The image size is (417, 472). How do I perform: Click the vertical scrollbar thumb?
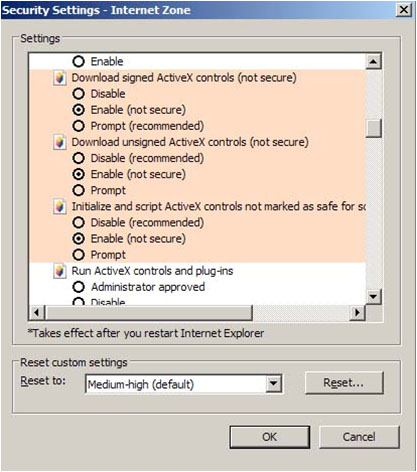click(x=373, y=128)
